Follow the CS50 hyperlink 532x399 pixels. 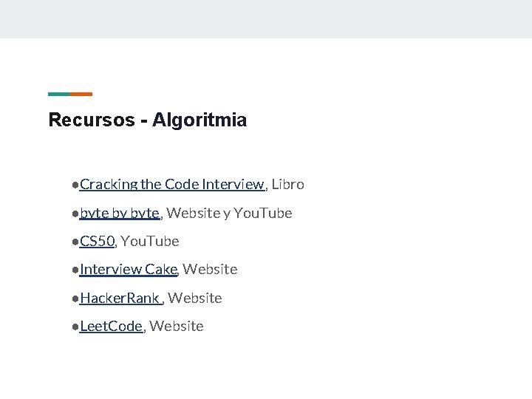(97, 241)
